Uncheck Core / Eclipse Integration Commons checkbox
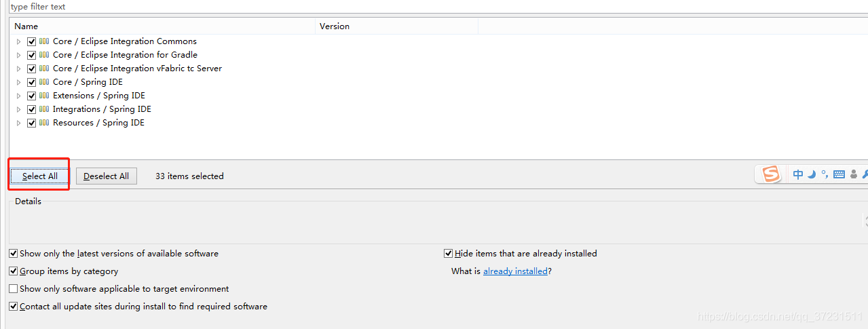Viewport: 868px width, 329px height. click(31, 41)
